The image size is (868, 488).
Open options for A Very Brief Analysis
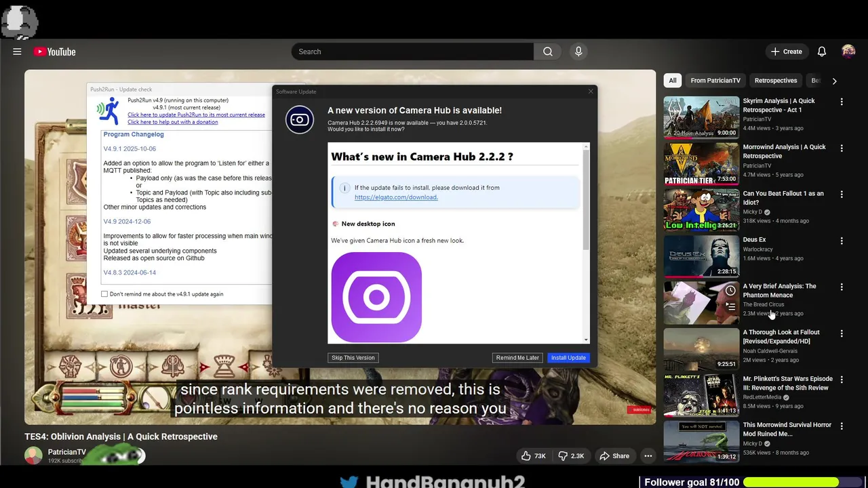[842, 287]
